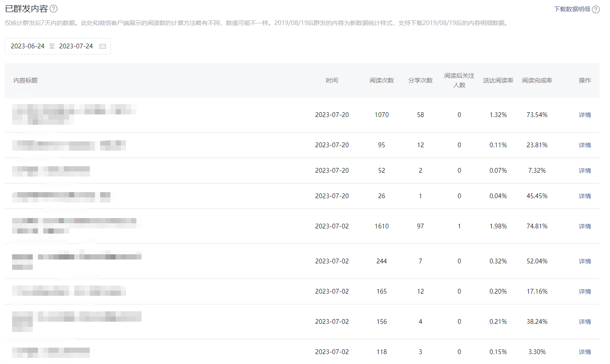
Task: Click the help icon next to 下载数据明细
Action: [x=596, y=9]
